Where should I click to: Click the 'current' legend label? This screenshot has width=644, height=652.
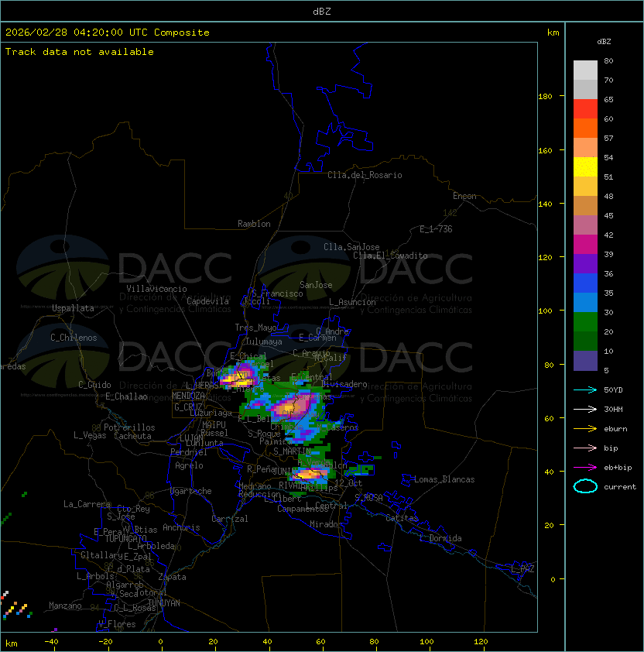click(620, 487)
